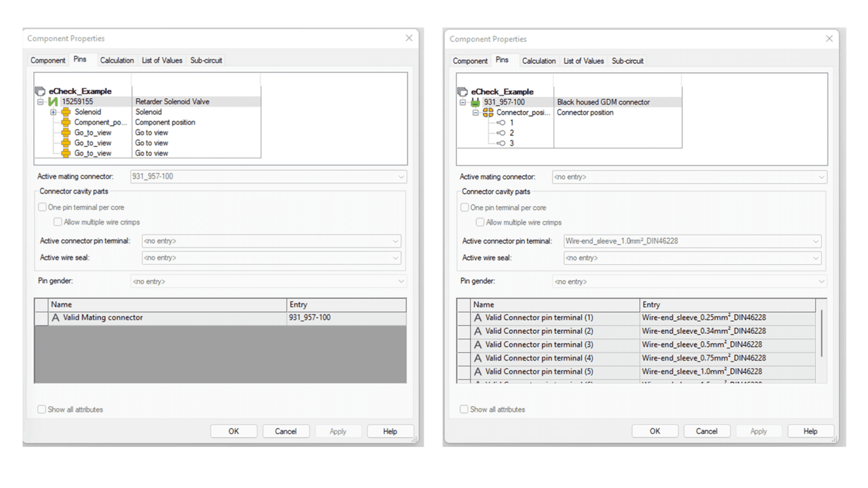Click the Connector_posi... orange four-part icon

[x=488, y=112]
